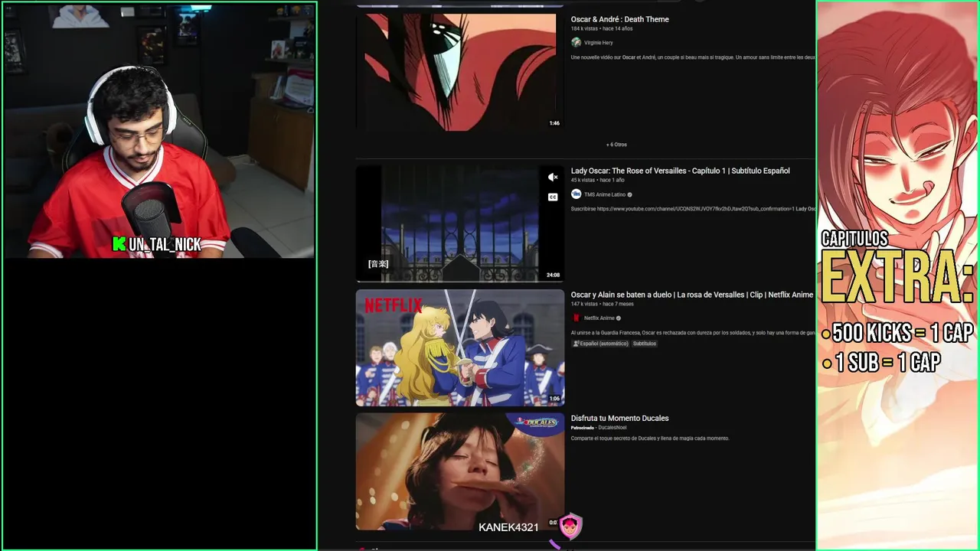Screen dimensions: 980x551
Task: Open TMS Anime Latino channel avatar
Action: tap(577, 194)
